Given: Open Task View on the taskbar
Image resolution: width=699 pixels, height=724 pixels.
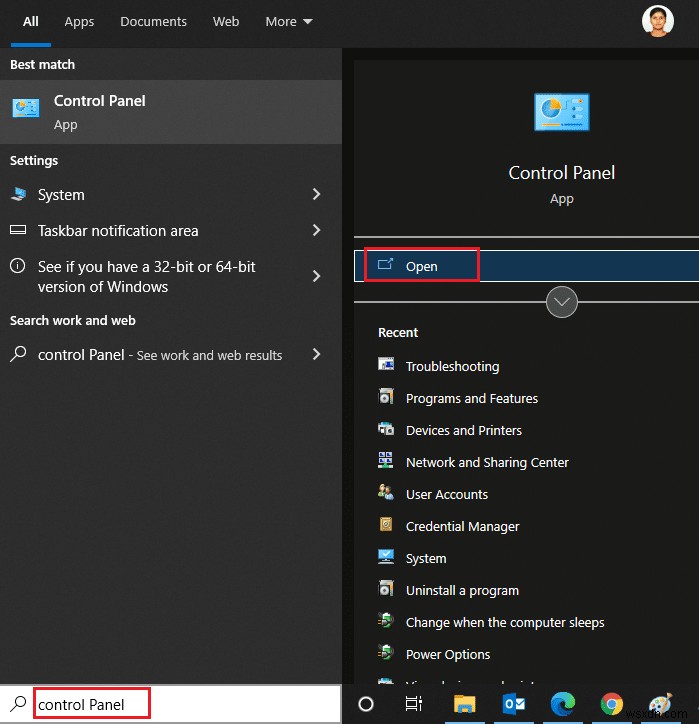Looking at the screenshot, I should [x=414, y=704].
